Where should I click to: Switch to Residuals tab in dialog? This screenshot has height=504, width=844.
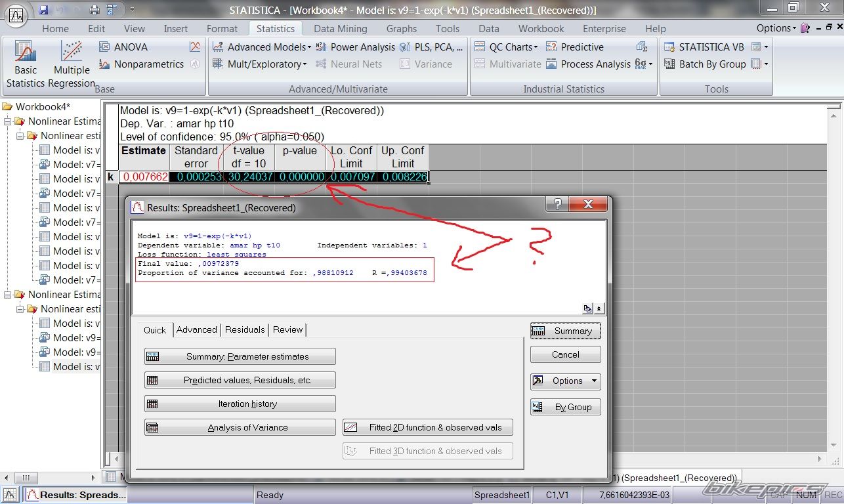[245, 329]
